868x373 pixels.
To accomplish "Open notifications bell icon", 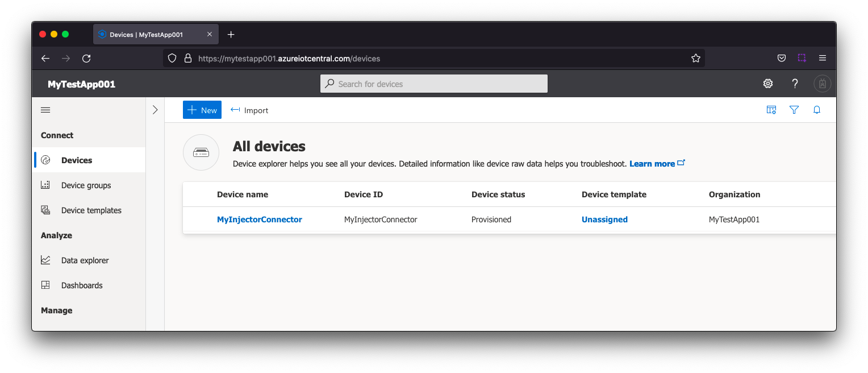I will tap(817, 110).
